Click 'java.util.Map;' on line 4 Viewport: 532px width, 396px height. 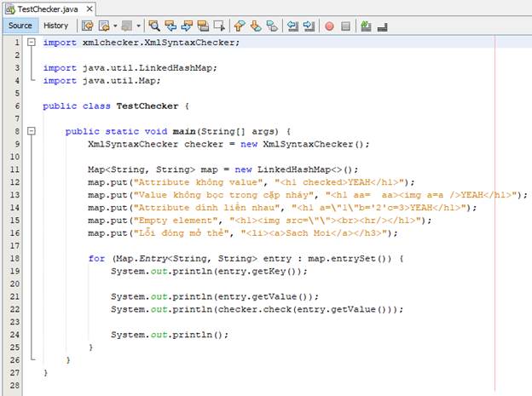121,81
